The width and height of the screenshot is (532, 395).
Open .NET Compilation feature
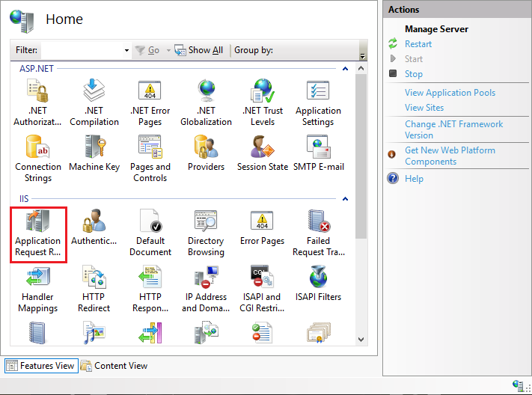(x=94, y=102)
